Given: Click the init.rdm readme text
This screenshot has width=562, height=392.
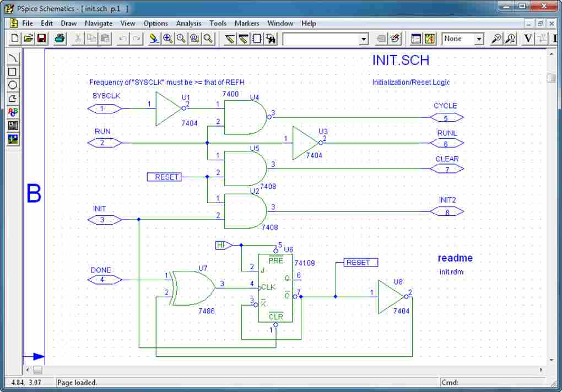Looking at the screenshot, I should point(452,272).
